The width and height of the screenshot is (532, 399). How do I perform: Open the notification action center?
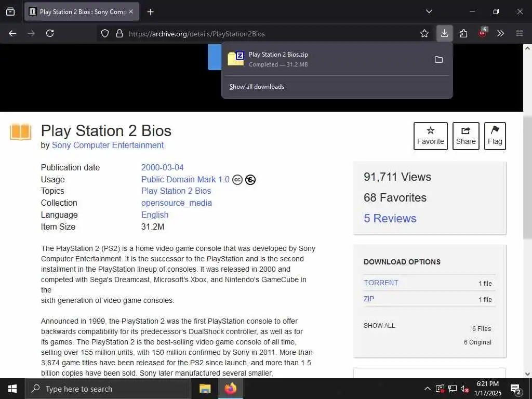(516, 389)
